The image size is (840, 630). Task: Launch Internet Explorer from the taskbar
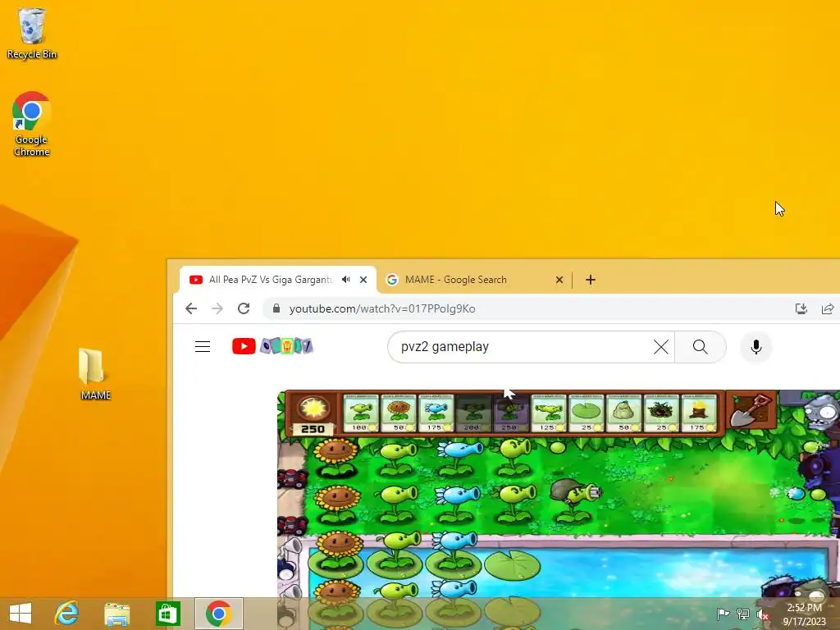click(67, 614)
